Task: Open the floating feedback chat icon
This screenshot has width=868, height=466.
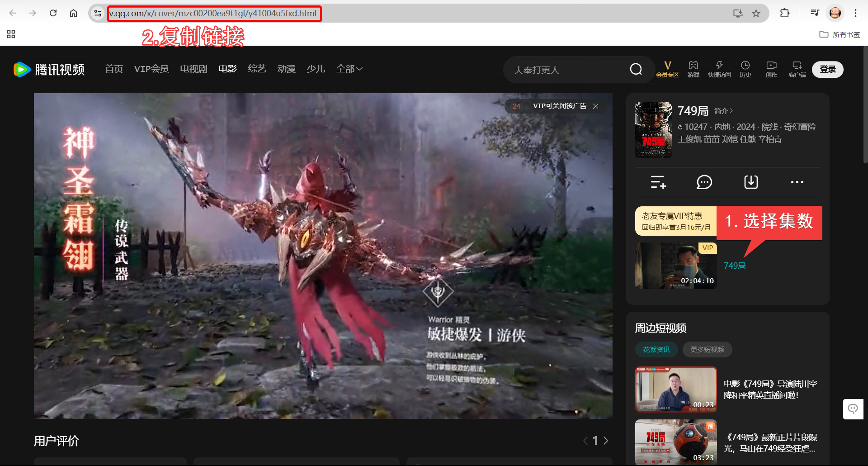Action: pos(853,409)
